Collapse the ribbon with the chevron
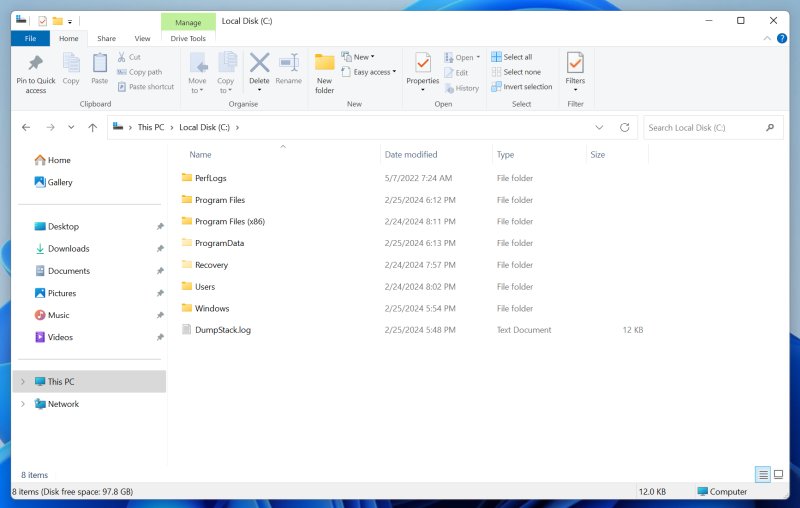800x508 pixels. (767, 38)
